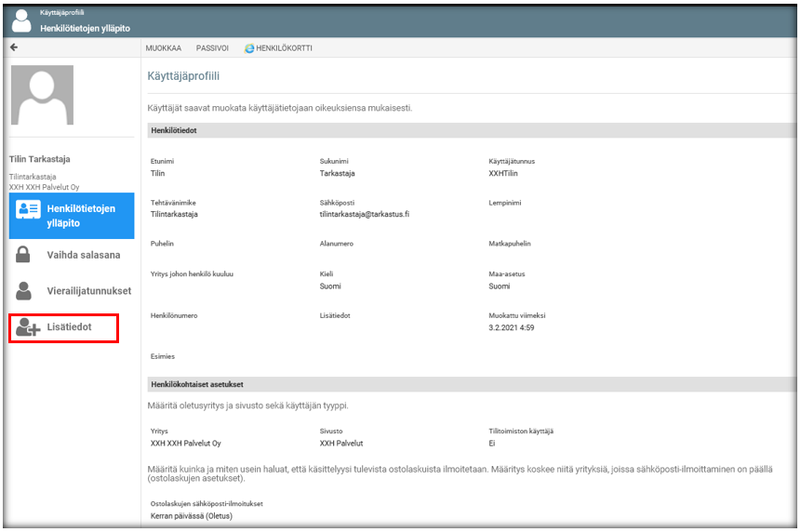The height and width of the screenshot is (532, 801).
Task: Click the person icon beside Vierailijatunnukset
Action: point(24,290)
